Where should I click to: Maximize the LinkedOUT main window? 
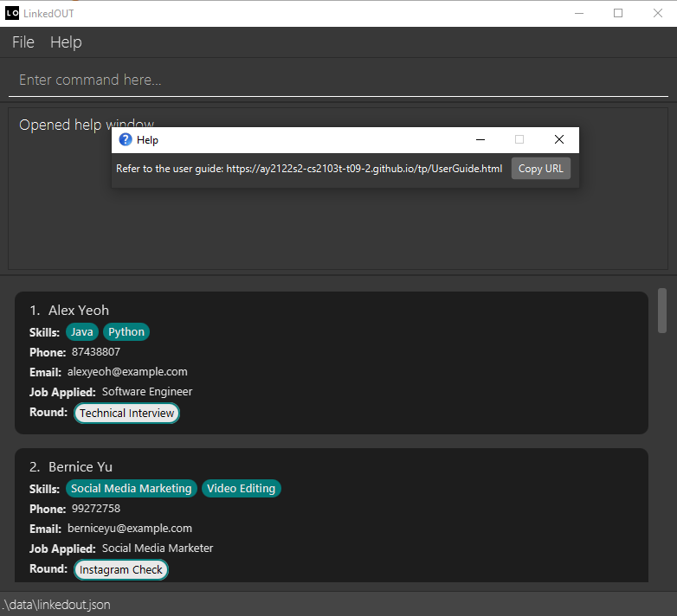(618, 13)
